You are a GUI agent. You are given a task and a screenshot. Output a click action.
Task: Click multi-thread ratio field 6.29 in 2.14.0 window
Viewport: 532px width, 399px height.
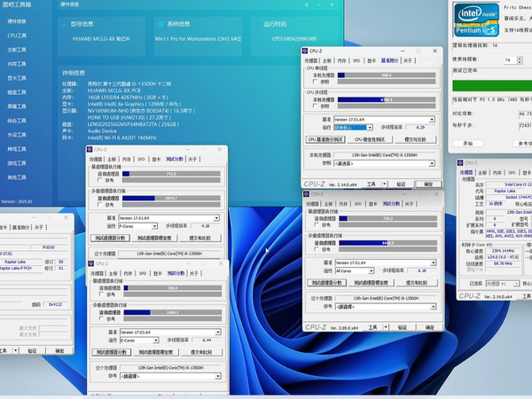[x=420, y=127]
